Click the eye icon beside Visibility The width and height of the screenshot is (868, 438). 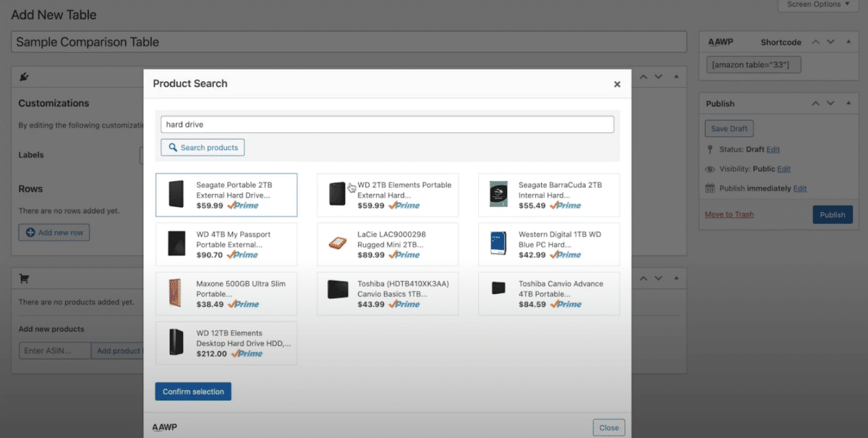[710, 169]
